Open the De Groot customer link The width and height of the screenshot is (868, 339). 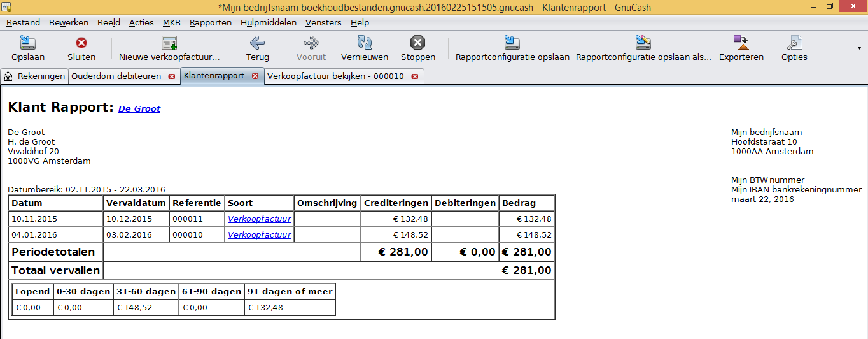coord(139,109)
